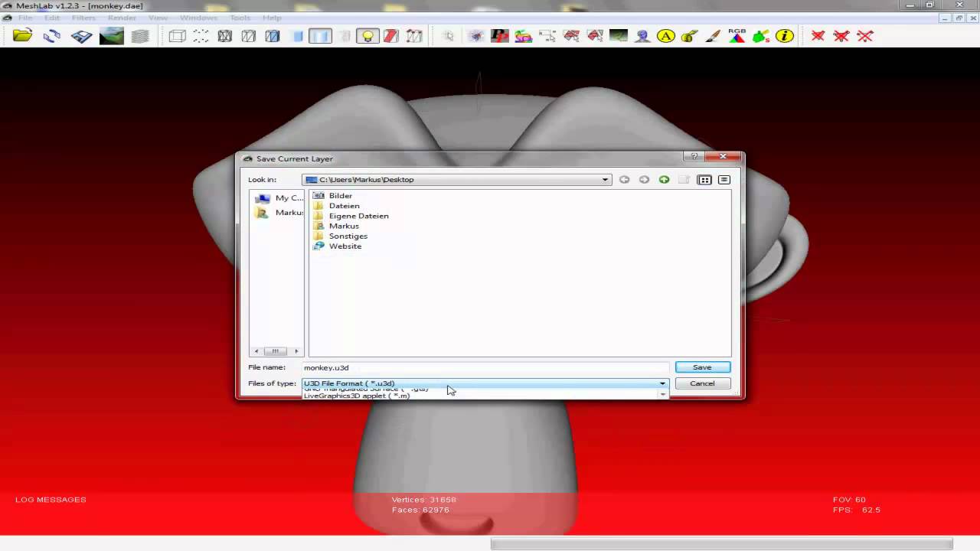Select the Website item
This screenshot has width=980, height=551.
(338, 246)
